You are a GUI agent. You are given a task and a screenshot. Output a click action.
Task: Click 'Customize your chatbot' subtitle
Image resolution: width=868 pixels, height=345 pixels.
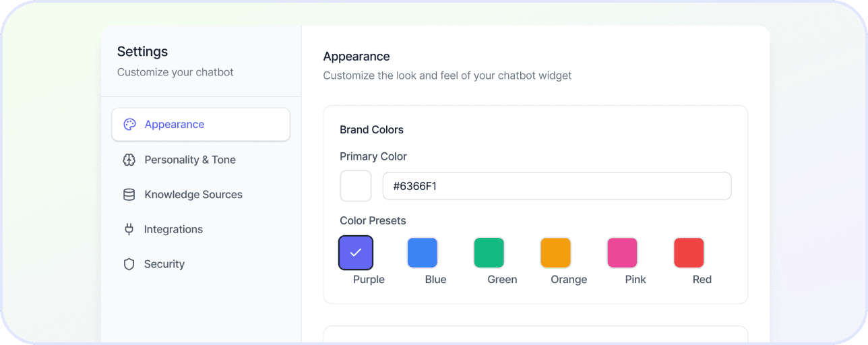coord(175,72)
